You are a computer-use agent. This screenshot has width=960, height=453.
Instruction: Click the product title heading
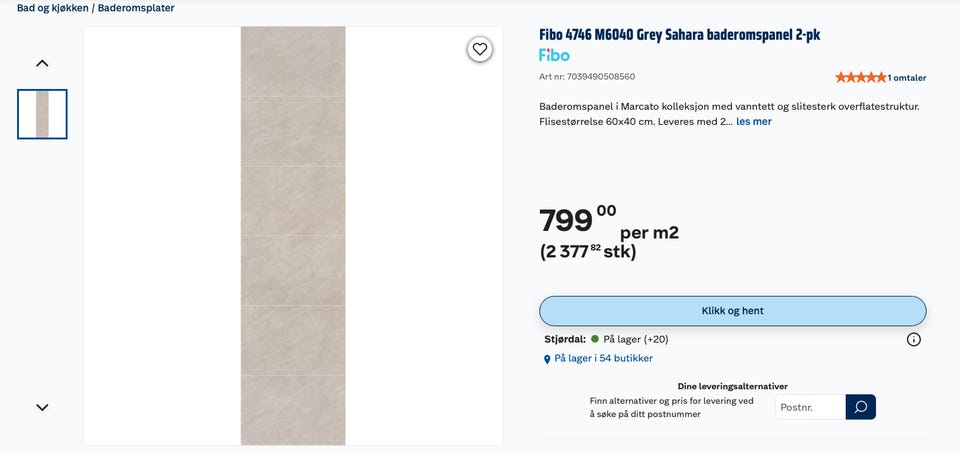(679, 35)
